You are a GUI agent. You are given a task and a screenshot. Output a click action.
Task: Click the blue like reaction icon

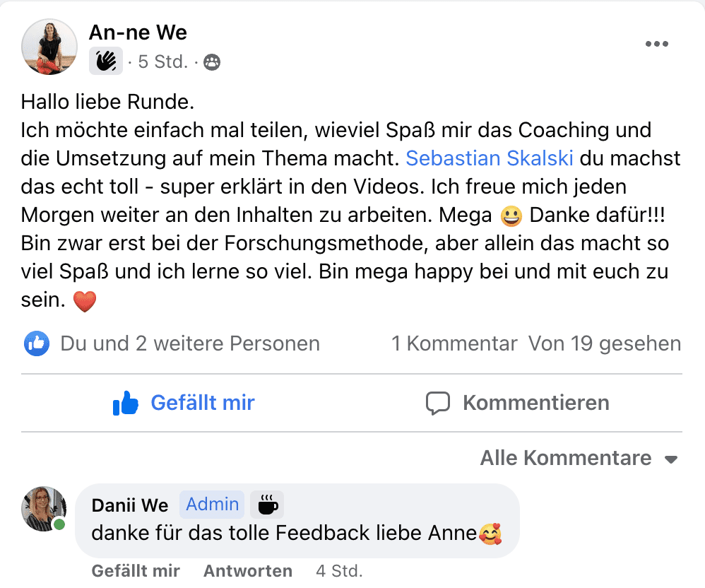pos(37,343)
